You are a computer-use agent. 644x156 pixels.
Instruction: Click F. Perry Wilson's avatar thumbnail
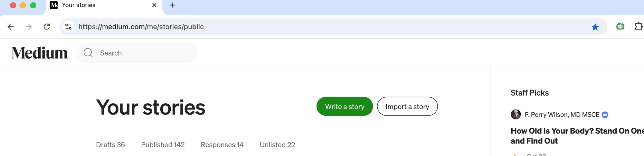[516, 114]
